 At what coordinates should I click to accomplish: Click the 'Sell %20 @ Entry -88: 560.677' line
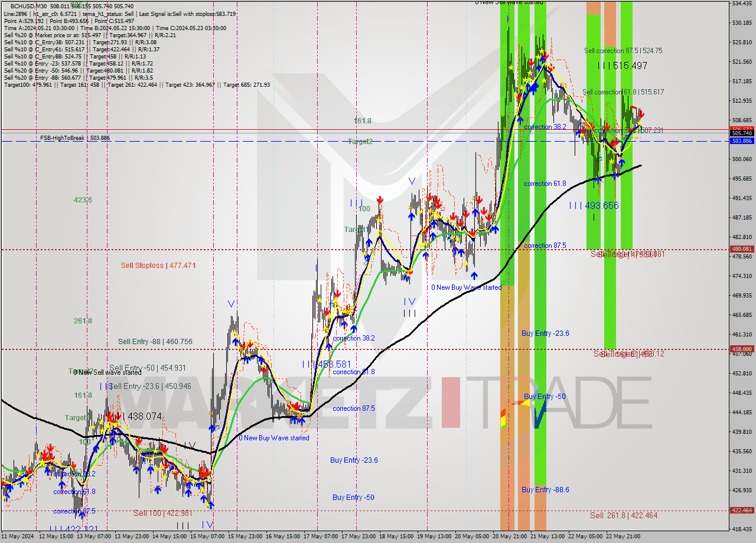tap(79, 77)
